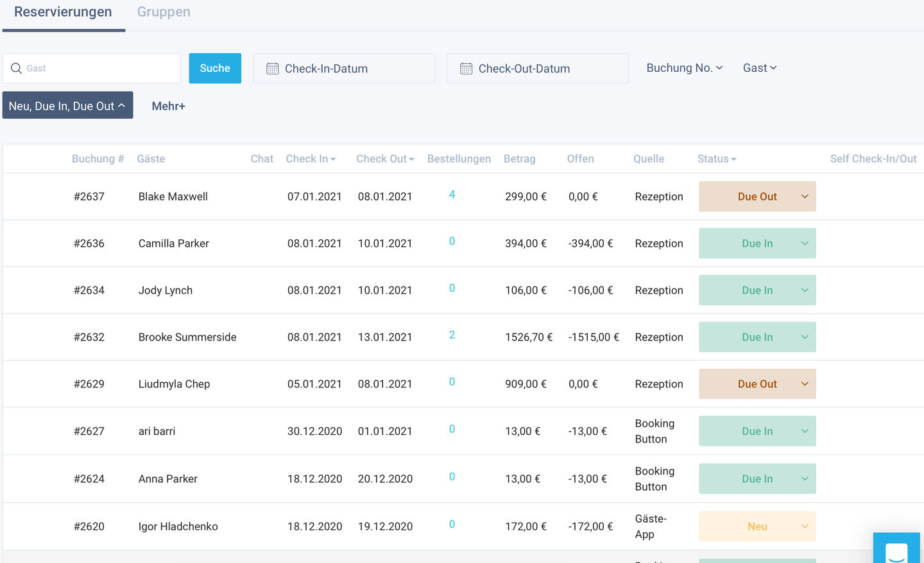Focus the Gast search input
This screenshot has width=924, height=563.
[92, 68]
